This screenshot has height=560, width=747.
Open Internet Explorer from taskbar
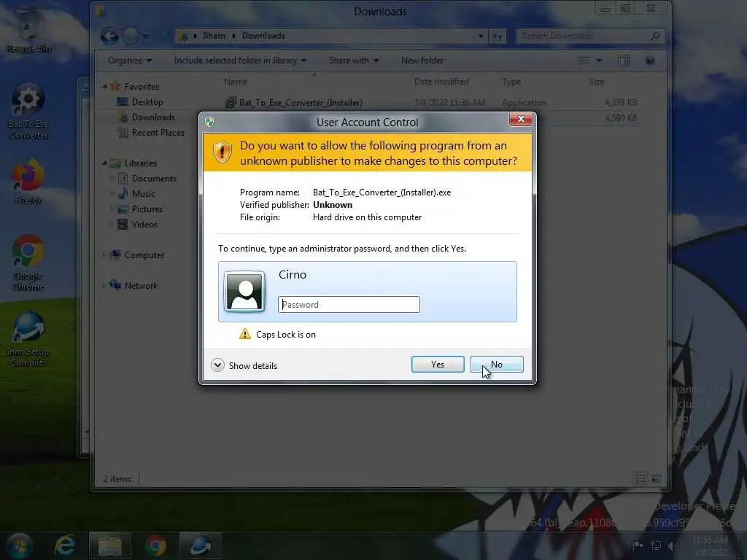[64, 545]
